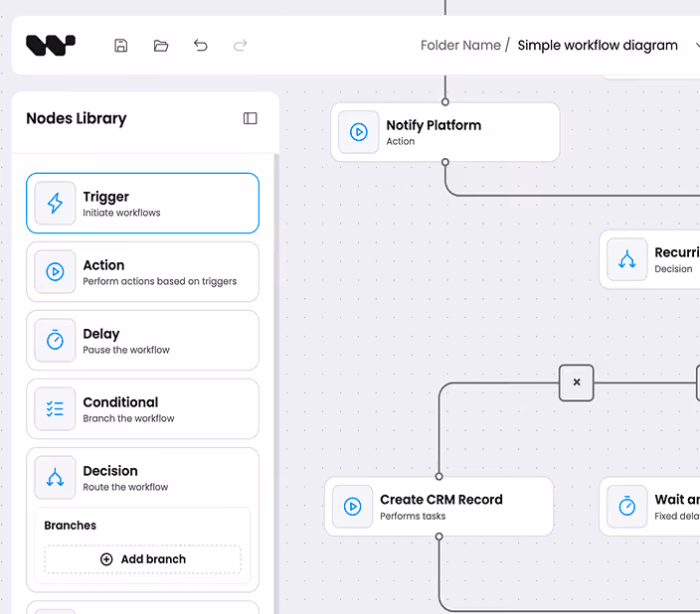
Task: Select the Trigger node card
Action: (x=142, y=203)
